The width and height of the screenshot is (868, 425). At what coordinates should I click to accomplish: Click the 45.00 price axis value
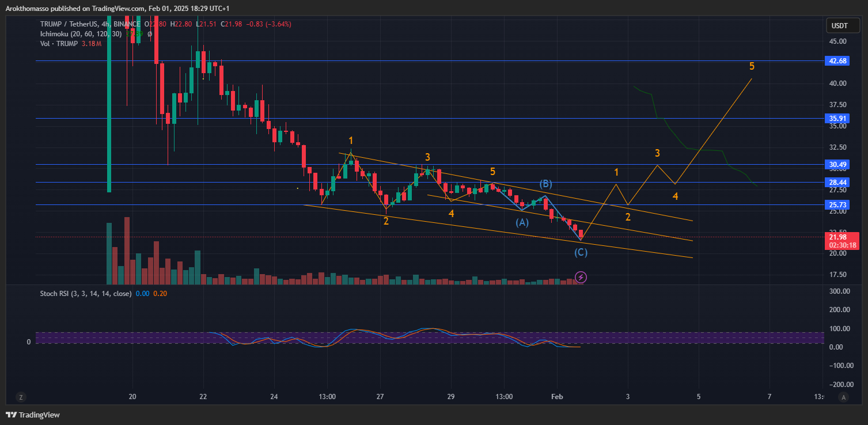[x=838, y=41]
